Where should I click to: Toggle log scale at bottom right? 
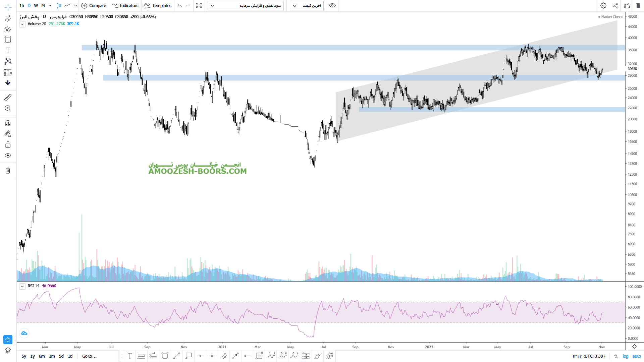point(626,356)
